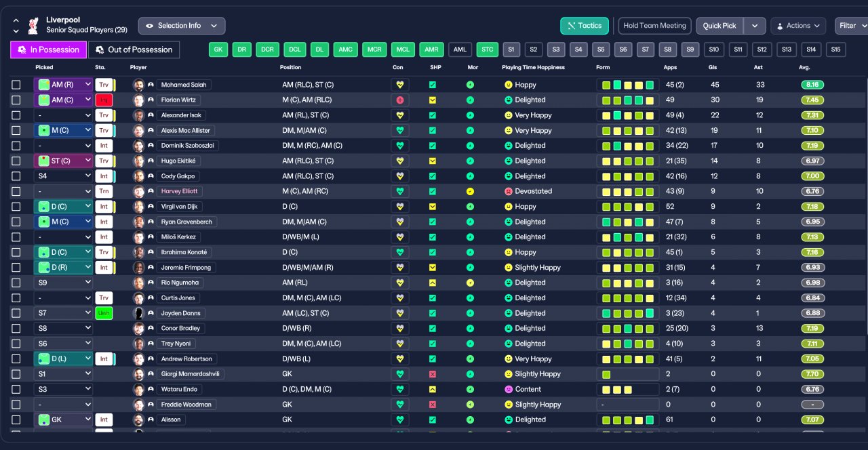Click Mohamed Salah's Trv status badge
The height and width of the screenshot is (450, 868).
pyautogui.click(x=103, y=85)
